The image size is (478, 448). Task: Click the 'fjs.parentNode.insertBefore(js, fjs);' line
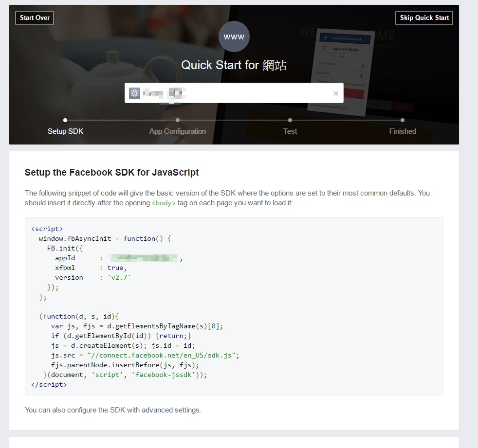tap(125, 365)
